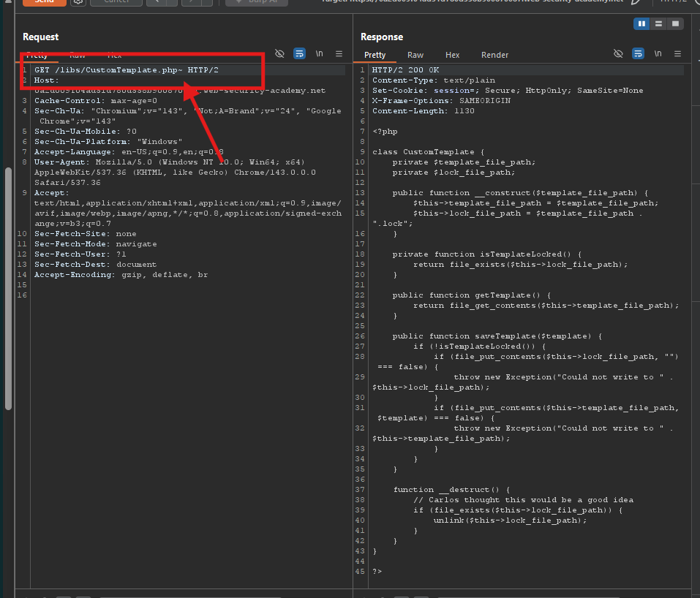Click the Carlos thought comment line
Viewport: 700px width, 598px height.
[523, 500]
